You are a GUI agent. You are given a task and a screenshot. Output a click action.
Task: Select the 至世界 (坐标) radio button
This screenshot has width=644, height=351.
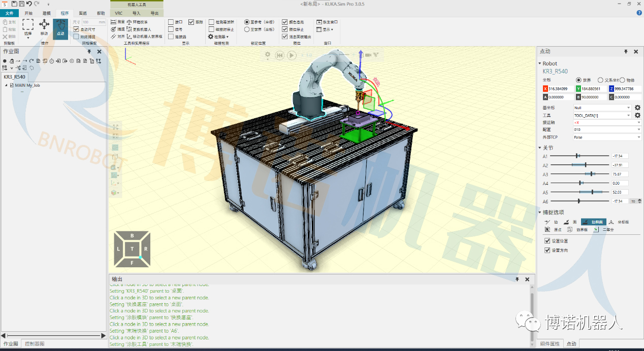point(247,29)
